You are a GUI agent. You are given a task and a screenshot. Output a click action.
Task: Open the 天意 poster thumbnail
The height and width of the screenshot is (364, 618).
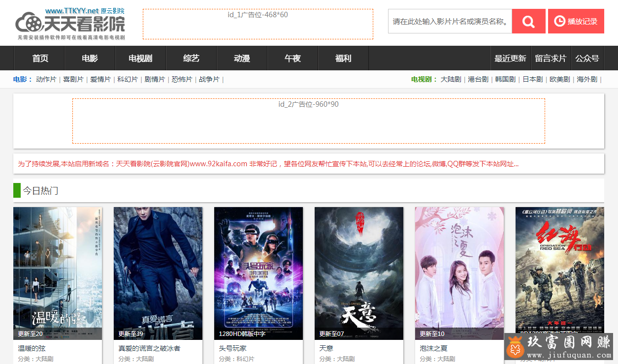[359, 273]
